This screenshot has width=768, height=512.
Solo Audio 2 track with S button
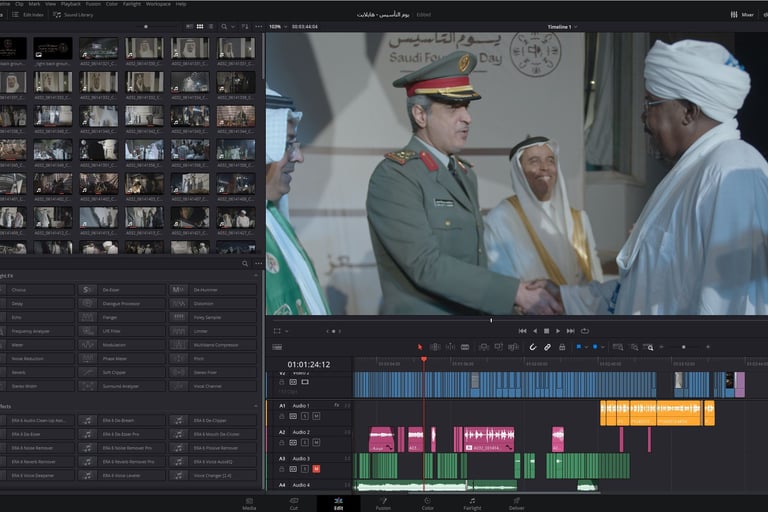305,442
